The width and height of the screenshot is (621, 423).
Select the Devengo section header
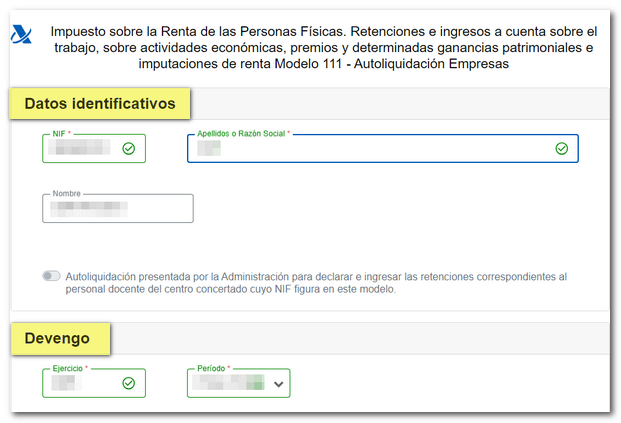pos(57,339)
